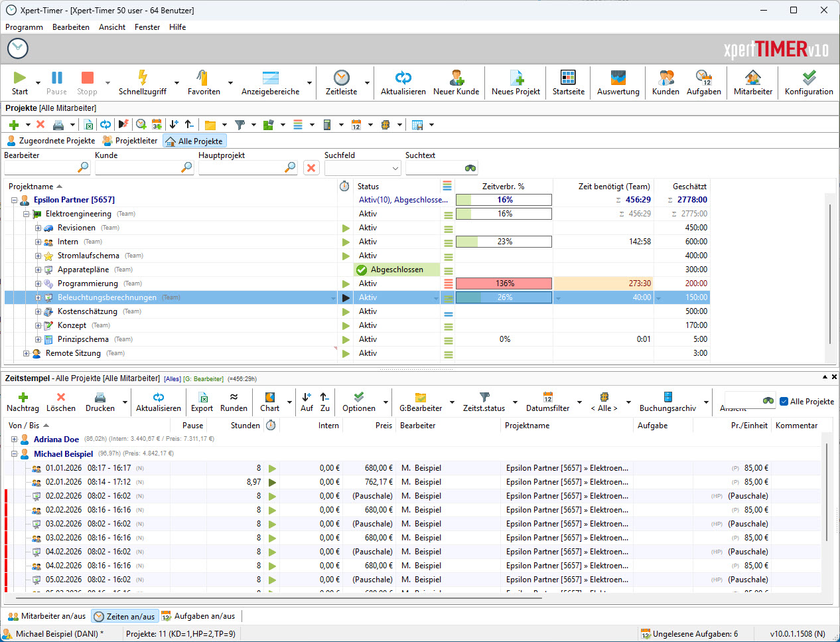
Task: Toggle Mitarbeiter an/aus panel
Action: pyautogui.click(x=47, y=616)
